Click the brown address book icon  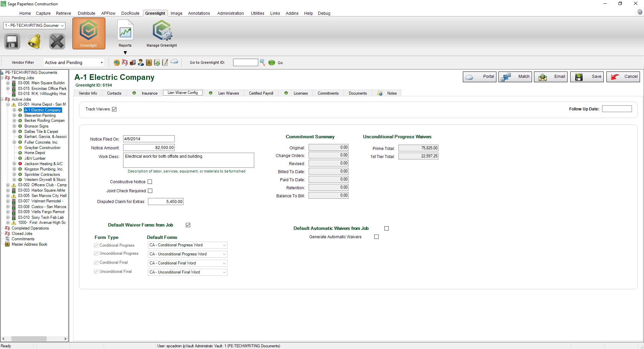coord(149,62)
